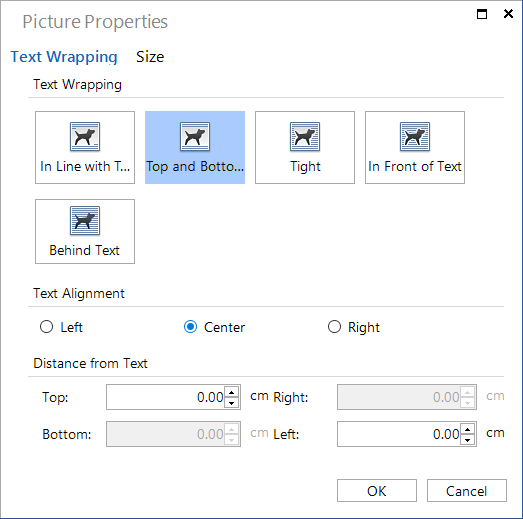Select the Left text alignment radio
Image resolution: width=523 pixels, height=519 pixels.
(46, 327)
